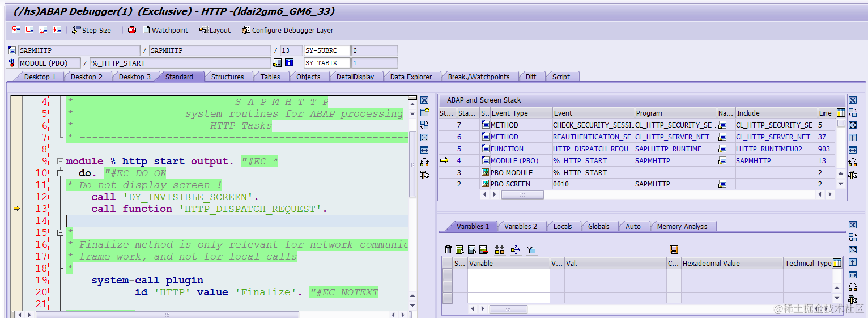Switch to the Variables 2 tab
This screenshot has height=318, width=868.
click(x=521, y=226)
